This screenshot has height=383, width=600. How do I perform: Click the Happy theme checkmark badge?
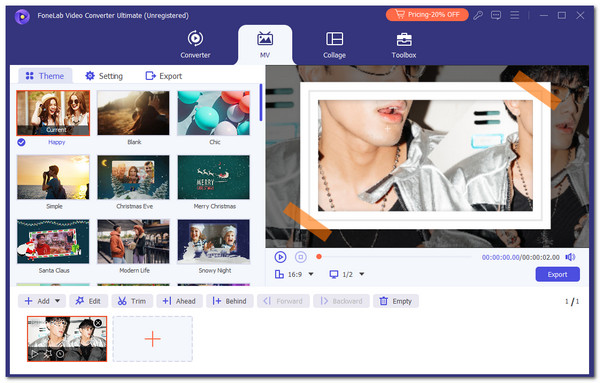tap(21, 142)
